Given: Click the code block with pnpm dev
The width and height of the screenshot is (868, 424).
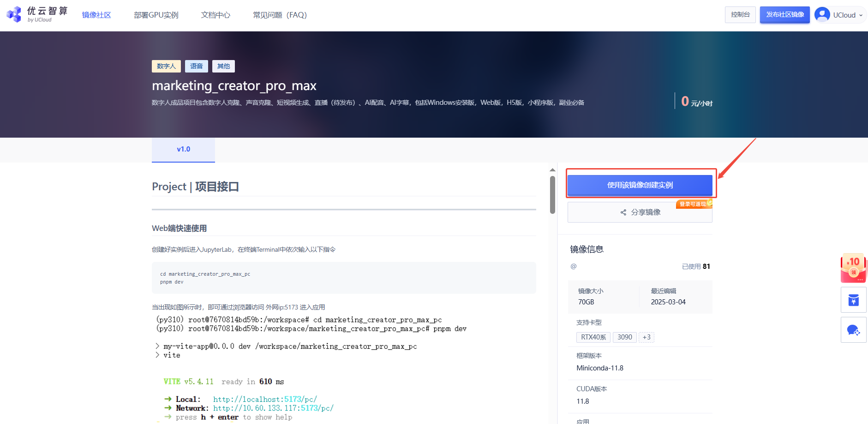Looking at the screenshot, I should tap(344, 278).
